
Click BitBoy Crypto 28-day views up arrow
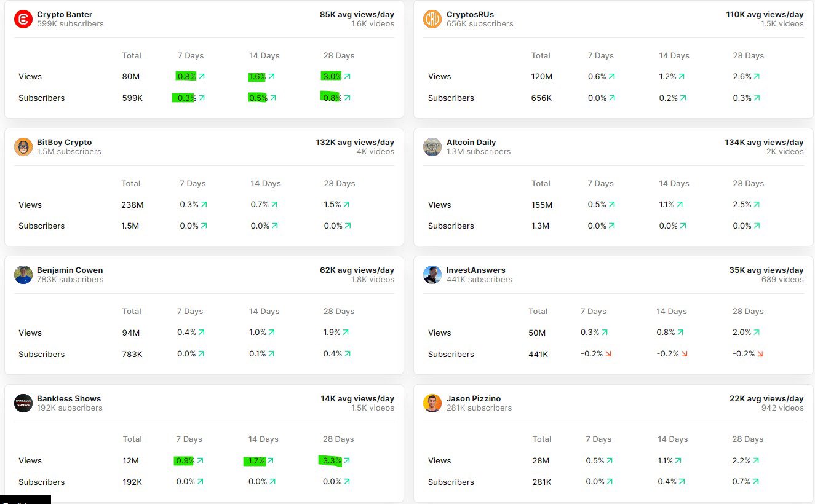347,205
